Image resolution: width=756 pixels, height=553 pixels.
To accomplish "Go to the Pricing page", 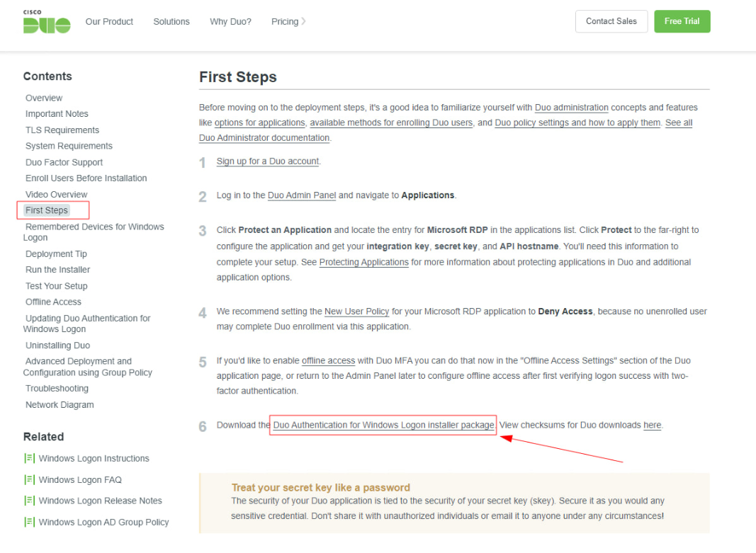I will point(284,22).
